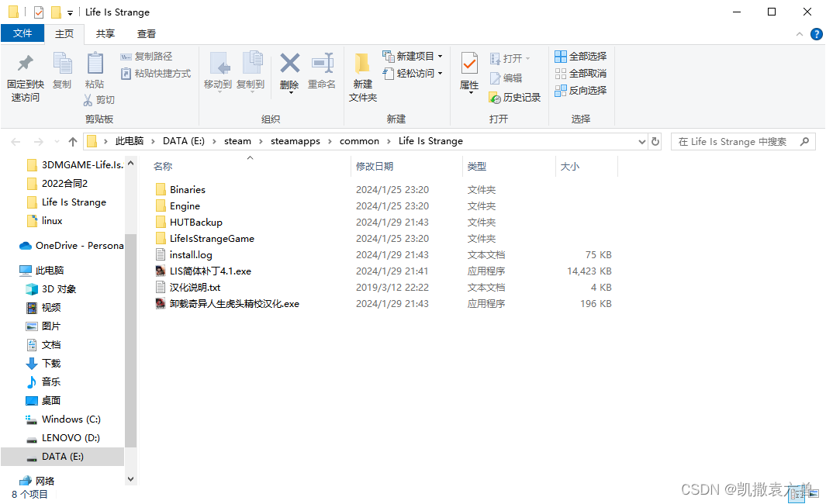Switch to large icons view button

[x=814, y=494]
